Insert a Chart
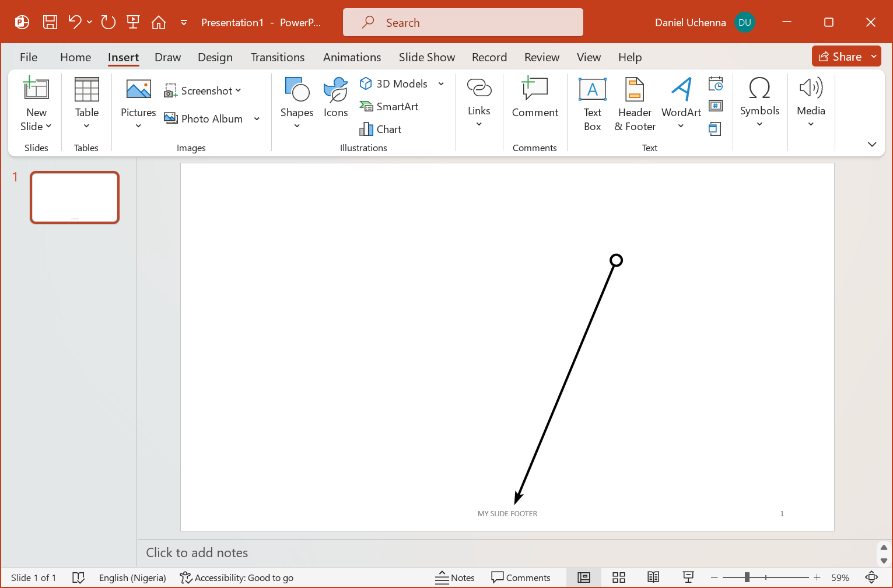The height and width of the screenshot is (588, 893). tap(380, 129)
